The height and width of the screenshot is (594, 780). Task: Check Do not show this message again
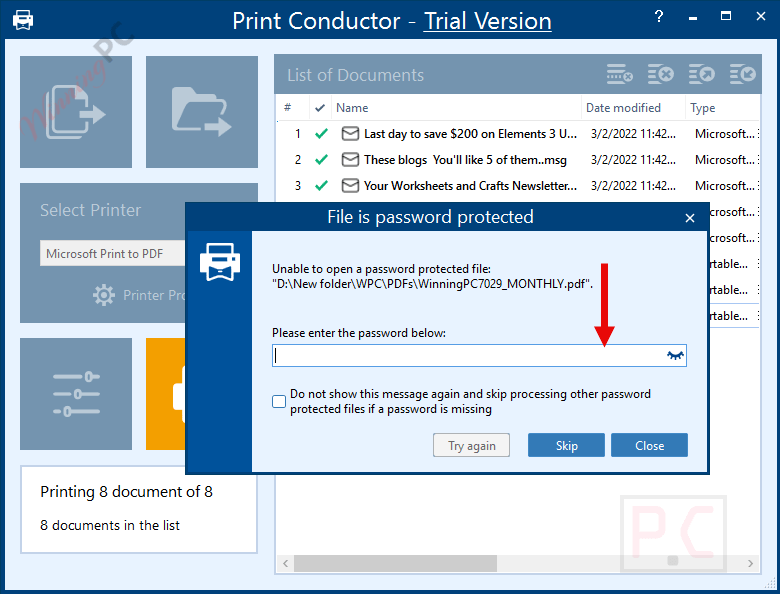pos(279,401)
